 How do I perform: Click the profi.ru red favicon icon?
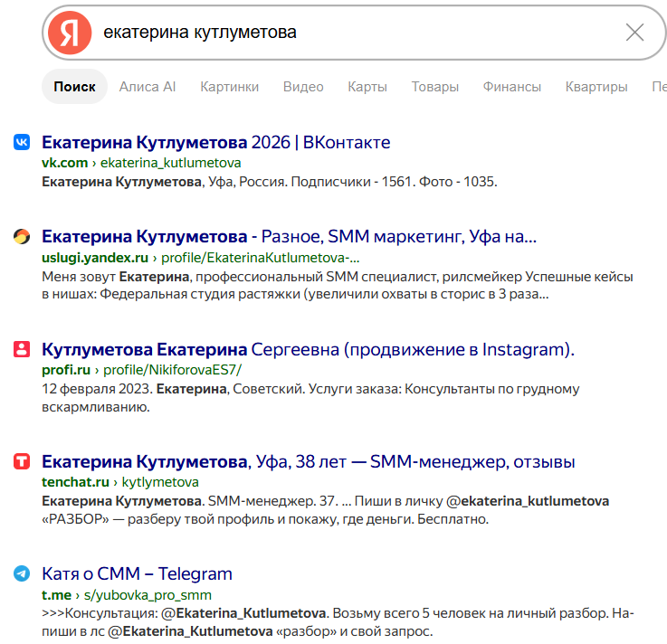(x=22, y=349)
